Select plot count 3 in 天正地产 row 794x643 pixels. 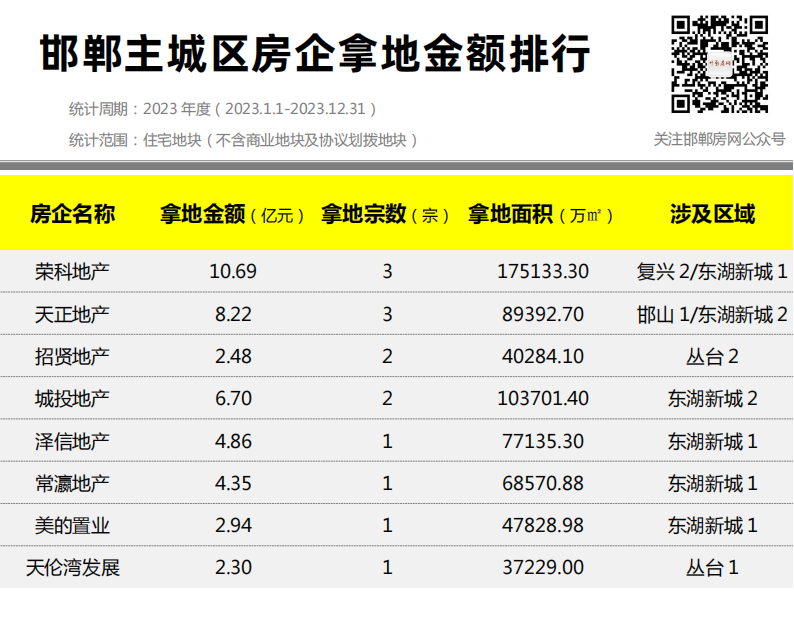pyautogui.click(x=387, y=314)
